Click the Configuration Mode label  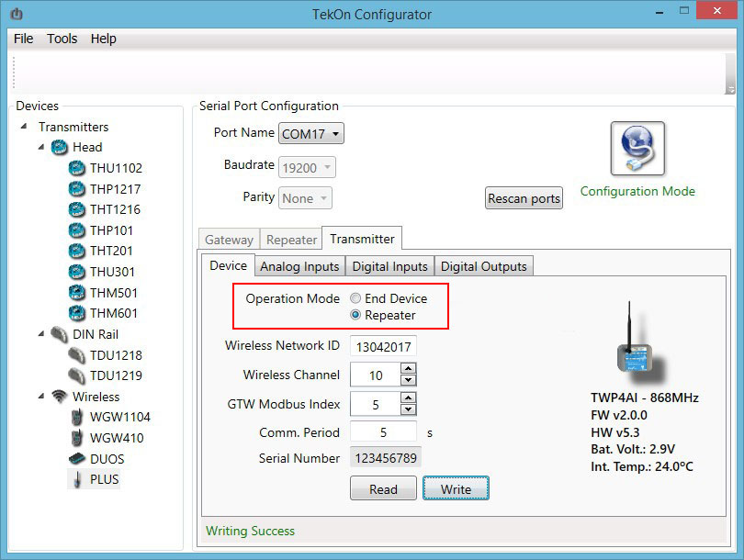pos(637,191)
